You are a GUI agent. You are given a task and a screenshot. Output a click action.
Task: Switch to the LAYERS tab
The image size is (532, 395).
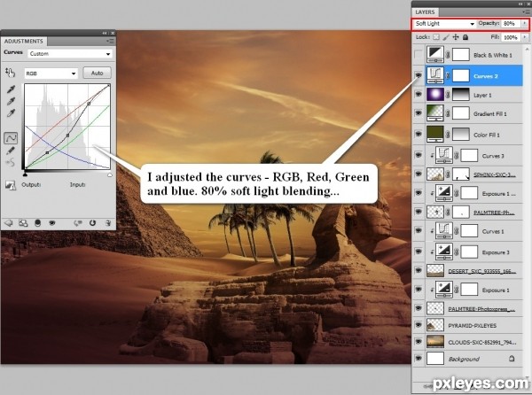tap(425, 12)
